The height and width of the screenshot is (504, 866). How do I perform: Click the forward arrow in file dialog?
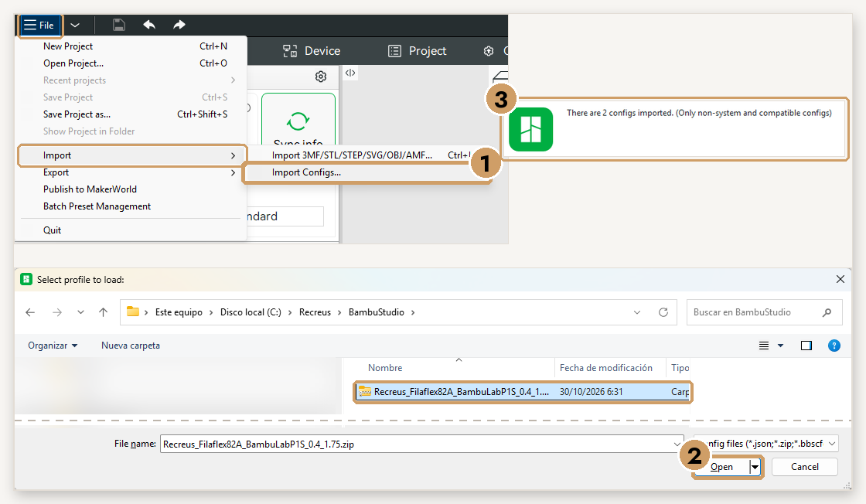point(57,312)
